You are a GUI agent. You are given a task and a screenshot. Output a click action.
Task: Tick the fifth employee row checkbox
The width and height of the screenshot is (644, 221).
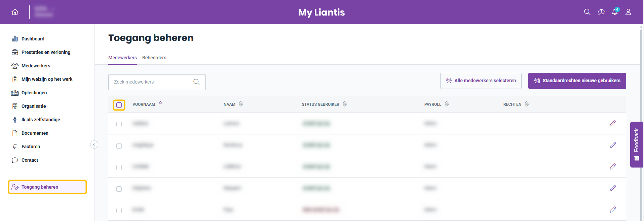pyautogui.click(x=119, y=211)
